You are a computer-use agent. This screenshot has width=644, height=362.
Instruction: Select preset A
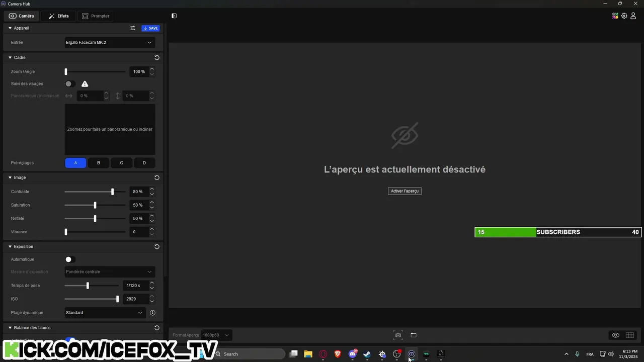(75, 163)
